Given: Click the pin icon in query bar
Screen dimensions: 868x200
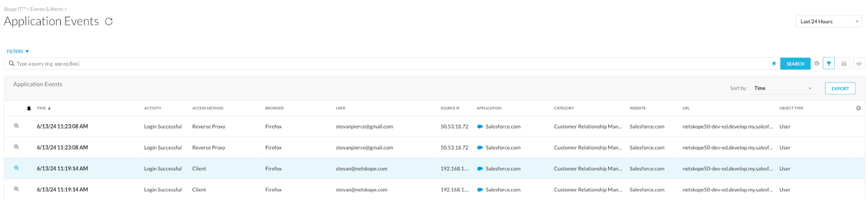Looking at the screenshot, I should tap(774, 64).
